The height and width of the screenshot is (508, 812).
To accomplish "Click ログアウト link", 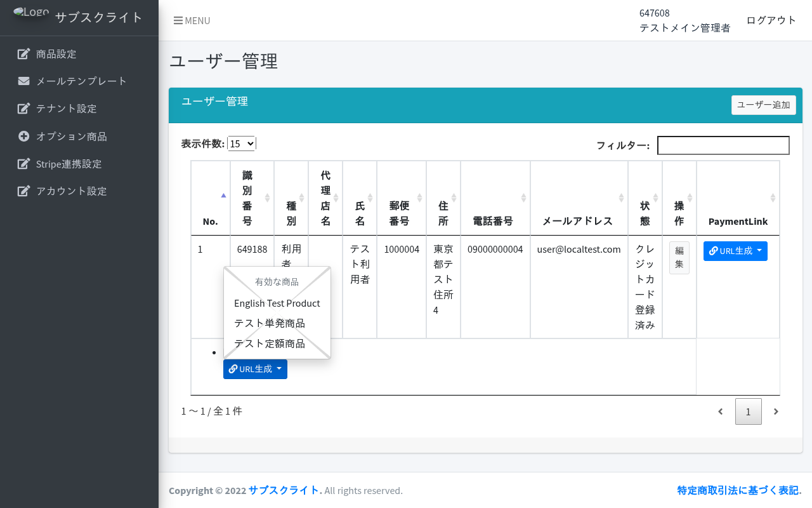I will 771,20.
